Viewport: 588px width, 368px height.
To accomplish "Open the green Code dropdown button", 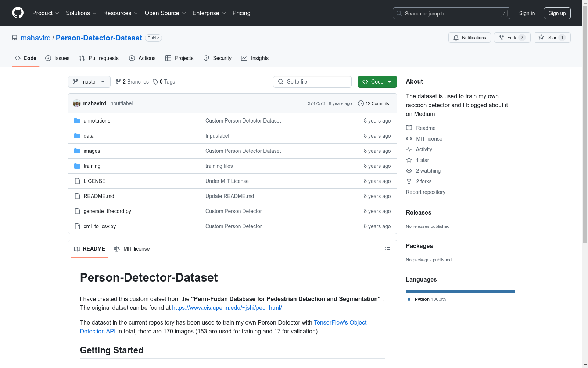I will [377, 82].
